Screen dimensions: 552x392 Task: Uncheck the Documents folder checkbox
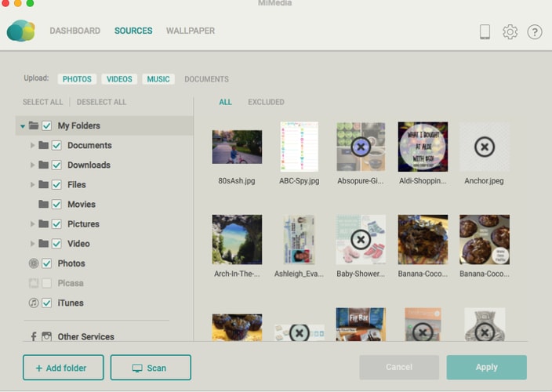[x=56, y=145]
